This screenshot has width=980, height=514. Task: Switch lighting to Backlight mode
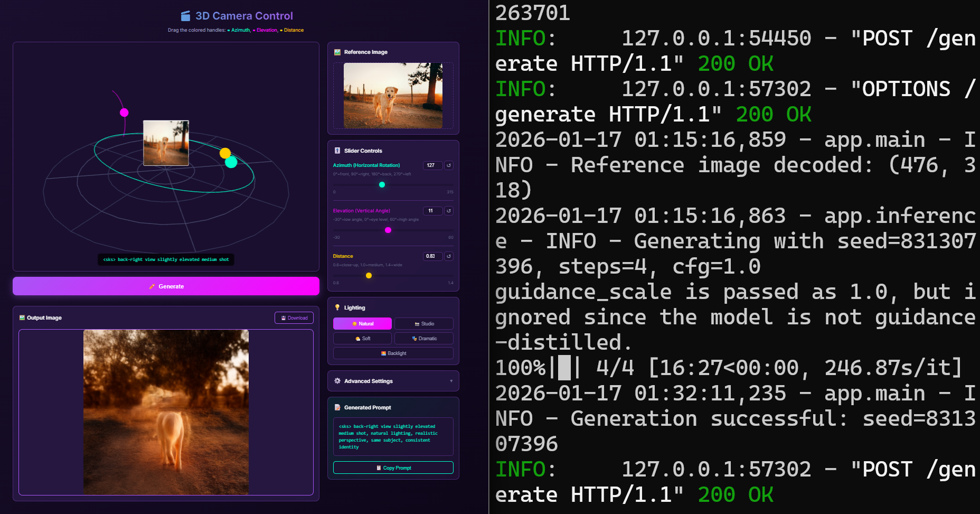pyautogui.click(x=393, y=353)
